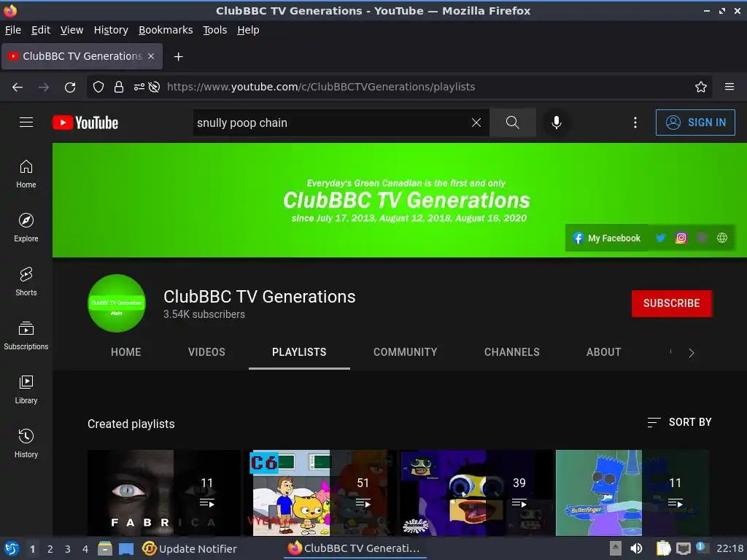Activate voice search microphone

point(556,122)
